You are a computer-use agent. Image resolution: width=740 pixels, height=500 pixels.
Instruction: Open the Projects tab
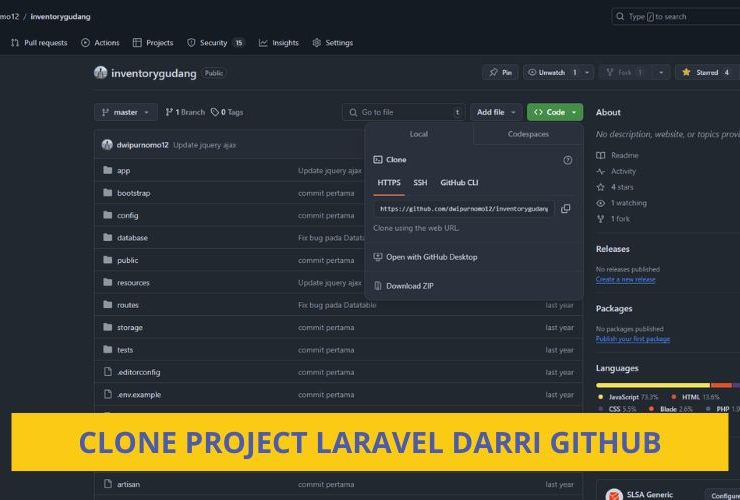click(x=153, y=42)
